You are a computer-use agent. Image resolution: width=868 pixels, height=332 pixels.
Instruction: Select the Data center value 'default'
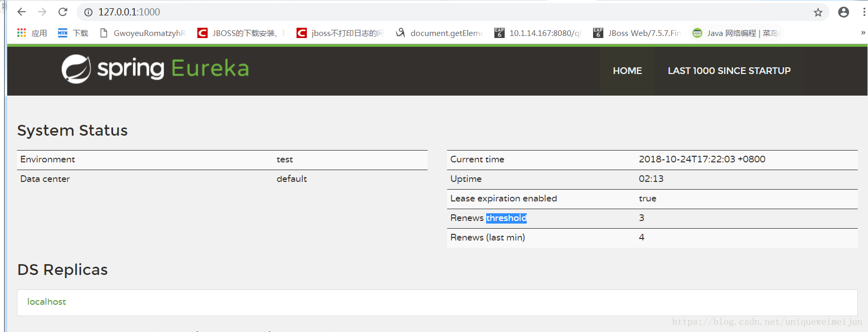click(291, 179)
